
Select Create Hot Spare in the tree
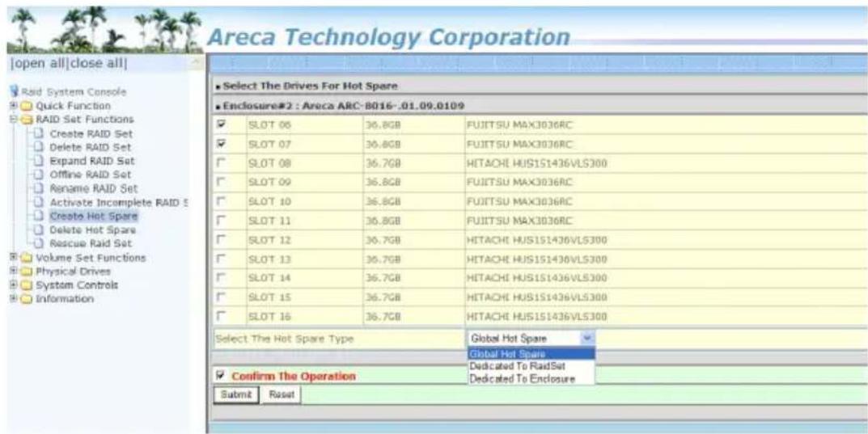coord(94,216)
